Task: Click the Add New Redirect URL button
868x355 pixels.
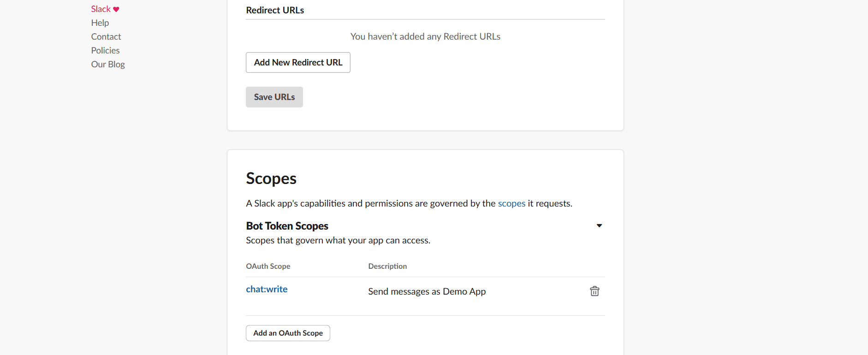Action: point(298,62)
